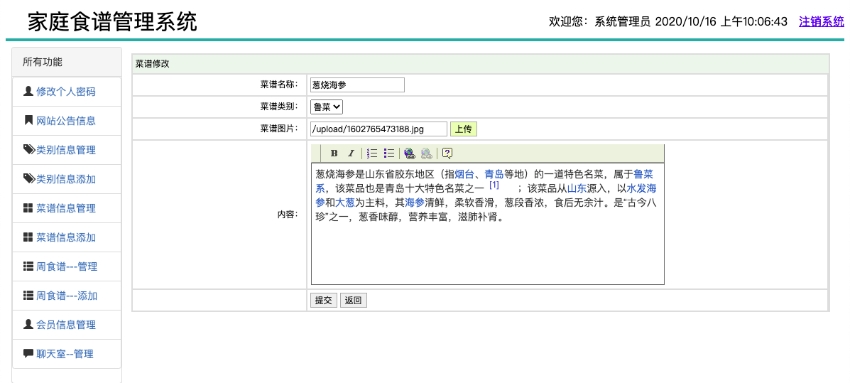Click the greyed remove link icon

(427, 153)
